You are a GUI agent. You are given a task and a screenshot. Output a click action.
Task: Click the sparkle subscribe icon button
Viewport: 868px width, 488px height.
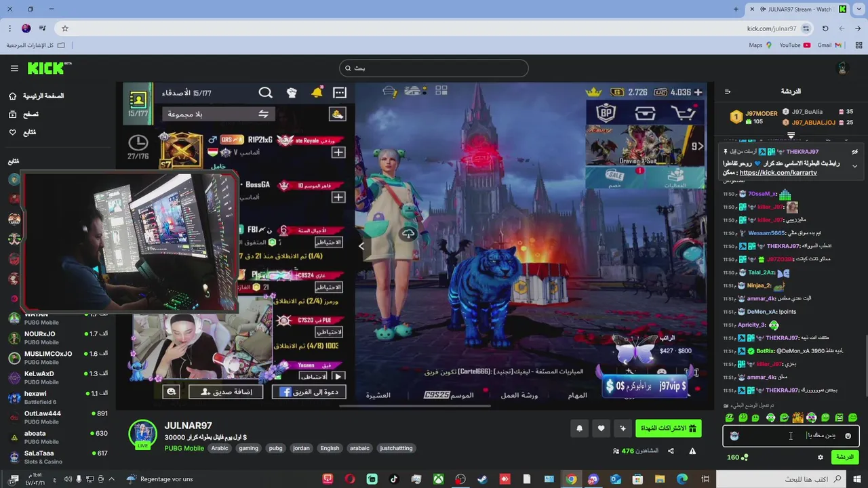[x=623, y=428]
